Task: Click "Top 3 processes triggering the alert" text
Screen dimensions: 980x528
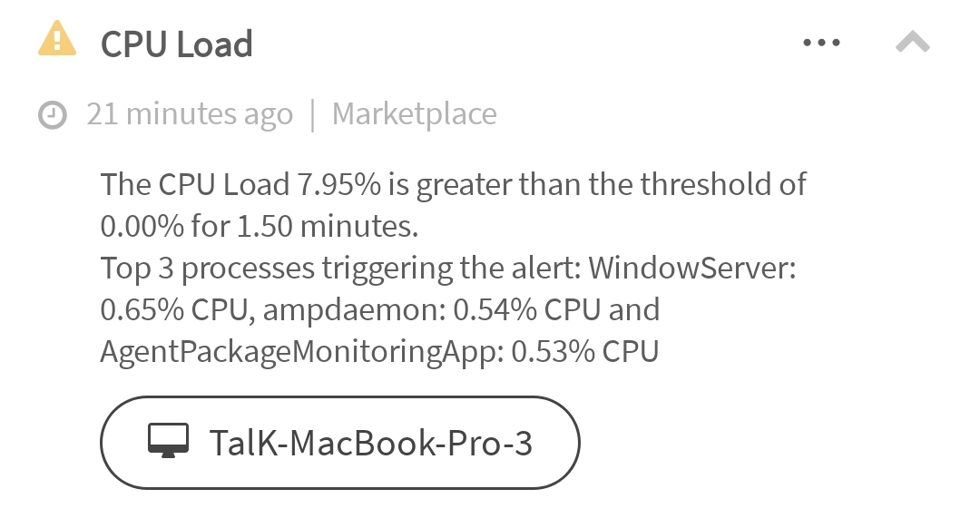Action: [x=341, y=269]
